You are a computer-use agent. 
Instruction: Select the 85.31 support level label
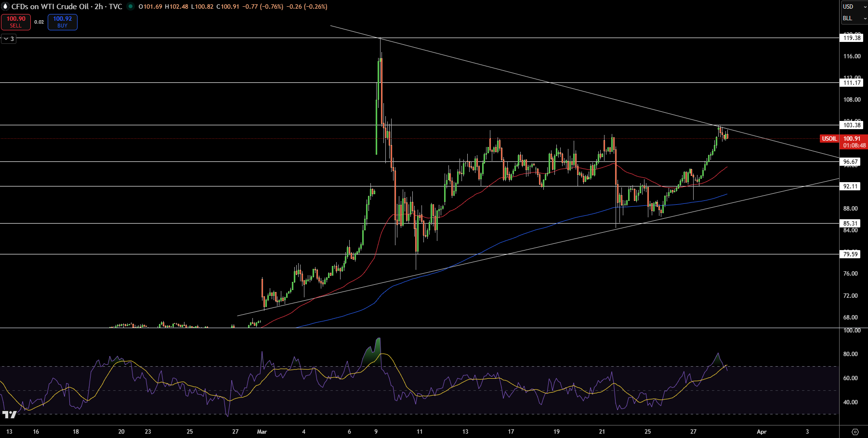[850, 224]
